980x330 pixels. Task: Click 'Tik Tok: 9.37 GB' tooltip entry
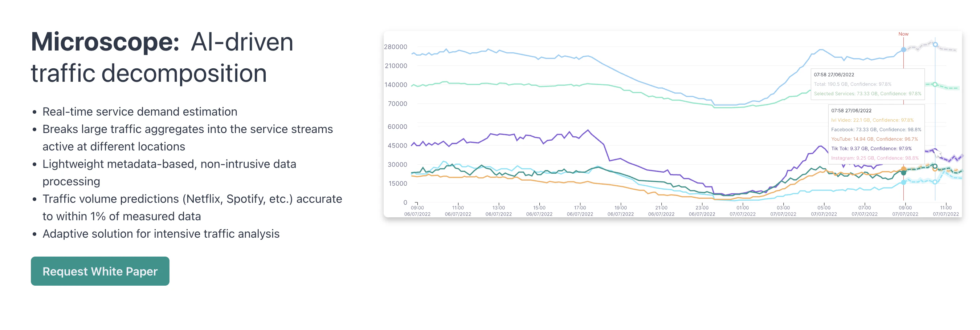[871, 149]
